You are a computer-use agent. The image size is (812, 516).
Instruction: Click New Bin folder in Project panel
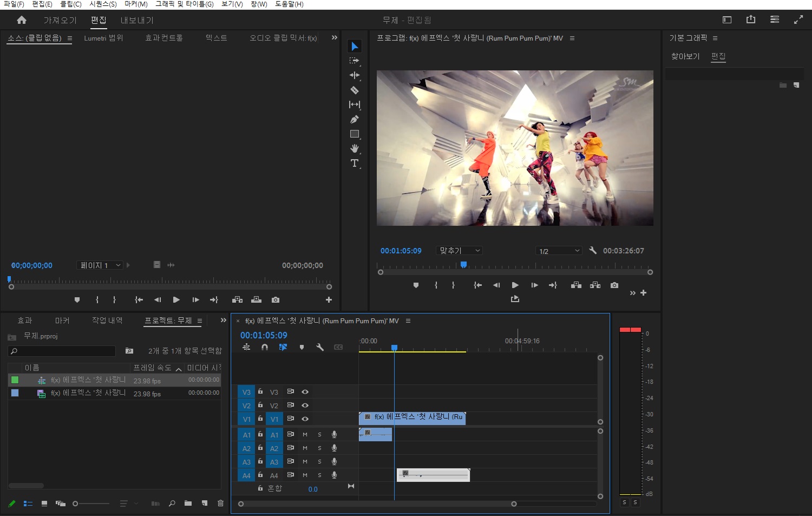pos(188,503)
